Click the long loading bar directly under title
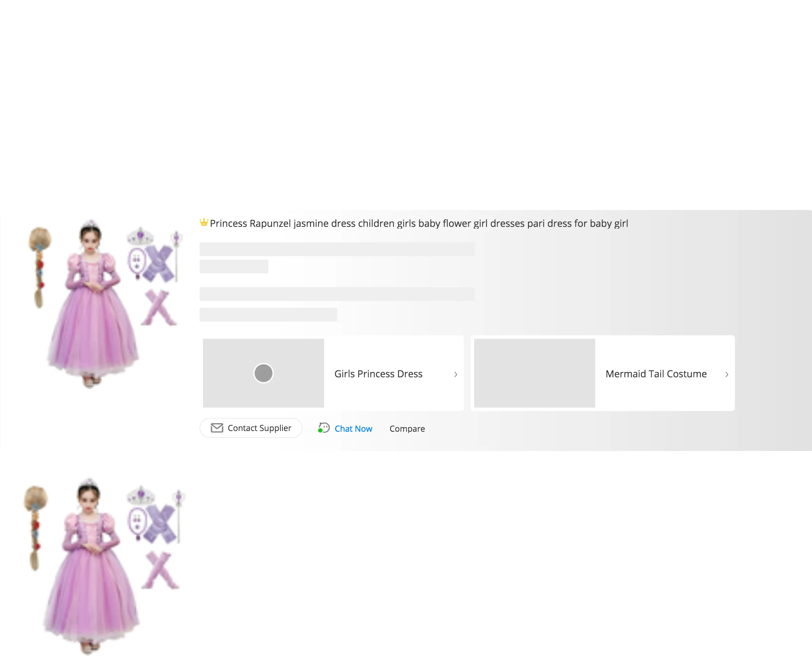Viewport: 812px width, 661px height. pyautogui.click(x=337, y=249)
